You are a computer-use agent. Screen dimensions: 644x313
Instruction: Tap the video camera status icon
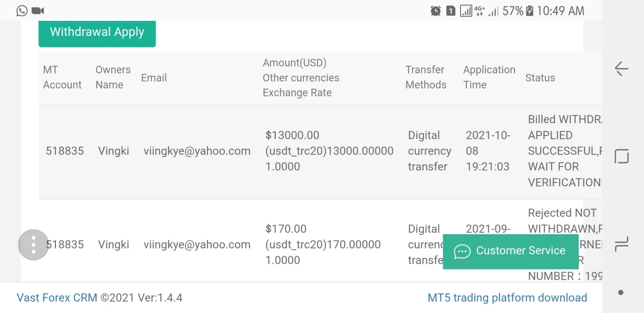(x=38, y=10)
